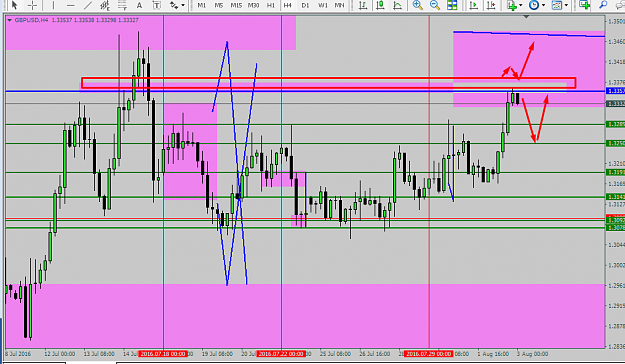
Task: Open the Search magnifier icon
Action: [x=603, y=5]
